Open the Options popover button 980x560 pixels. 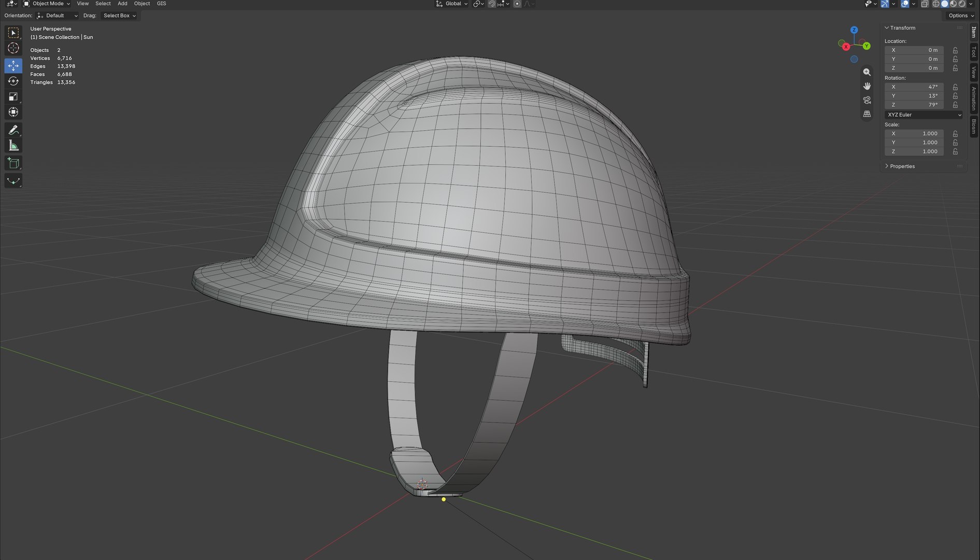click(961, 16)
